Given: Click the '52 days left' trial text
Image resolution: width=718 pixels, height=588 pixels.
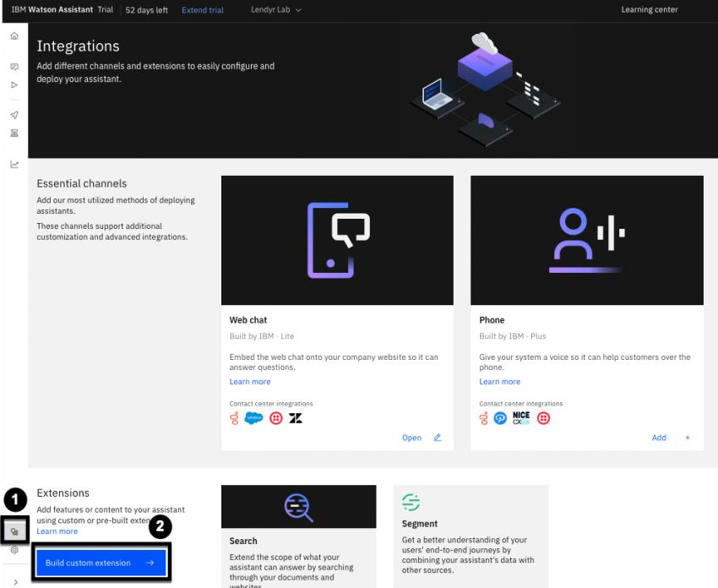Looking at the screenshot, I should (146, 10).
